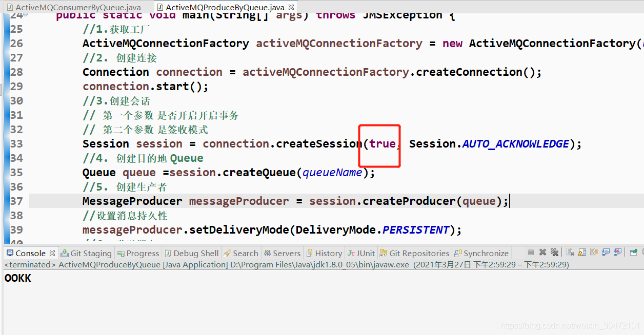
Task: Remove all terminated launches double X icon
Action: click(x=554, y=252)
